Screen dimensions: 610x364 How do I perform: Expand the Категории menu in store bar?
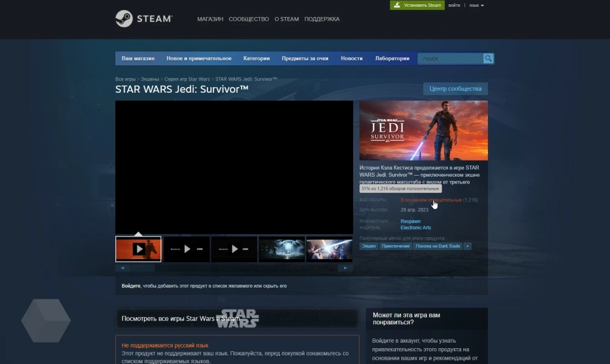click(x=256, y=59)
